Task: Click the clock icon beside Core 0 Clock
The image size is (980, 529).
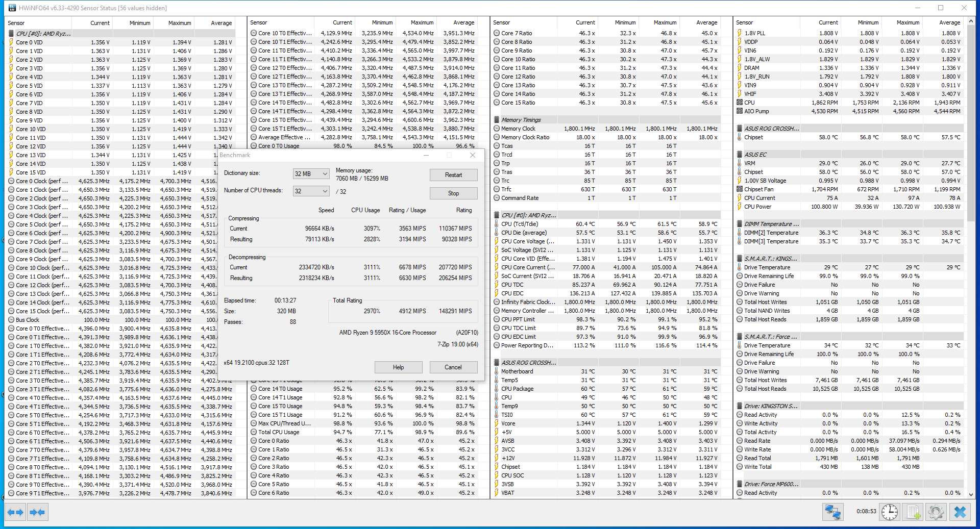Action: pos(11,181)
